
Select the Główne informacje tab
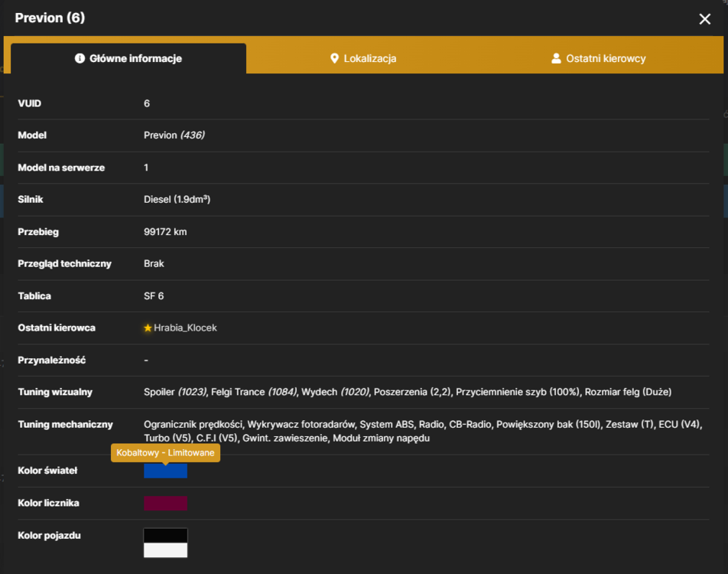point(128,58)
